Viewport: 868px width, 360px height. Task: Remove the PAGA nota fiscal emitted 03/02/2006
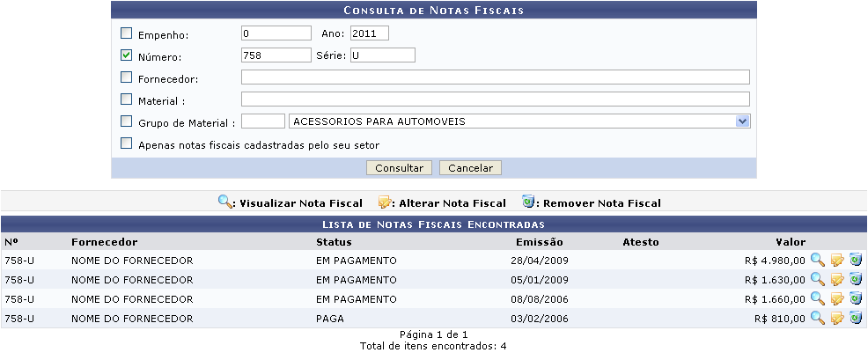point(856,318)
